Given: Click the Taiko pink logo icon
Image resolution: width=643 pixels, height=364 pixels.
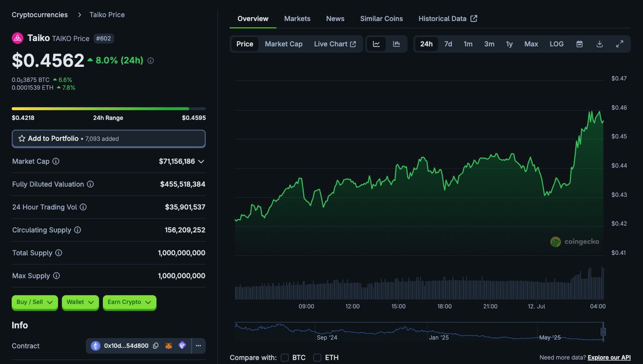Looking at the screenshot, I should click(x=18, y=38).
